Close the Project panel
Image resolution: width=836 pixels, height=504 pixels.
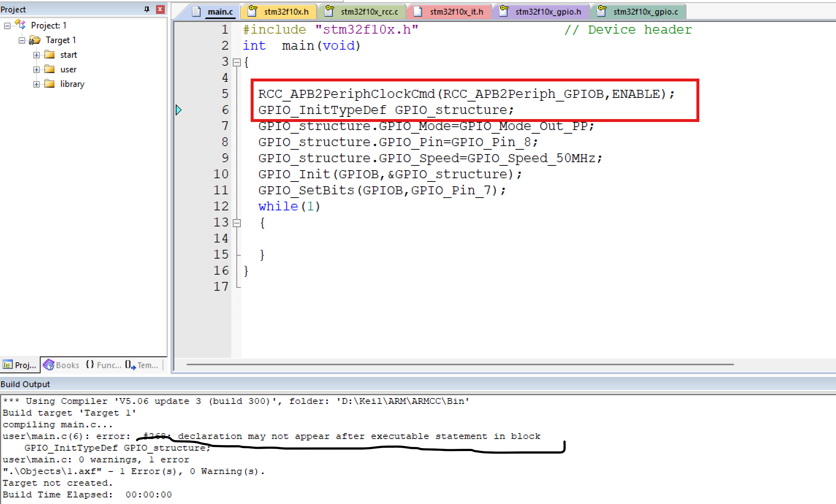point(160,9)
